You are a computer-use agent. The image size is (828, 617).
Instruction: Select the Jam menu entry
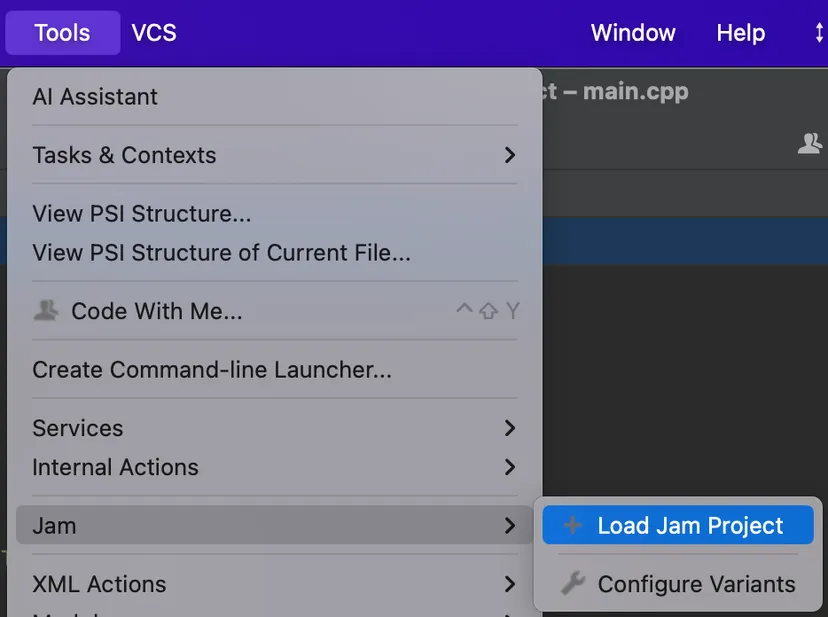(275, 525)
